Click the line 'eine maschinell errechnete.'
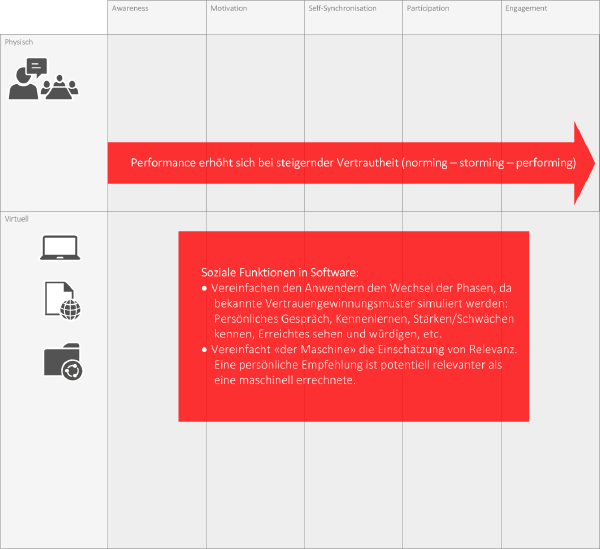Screen dimensions: 600x549 (x=285, y=380)
